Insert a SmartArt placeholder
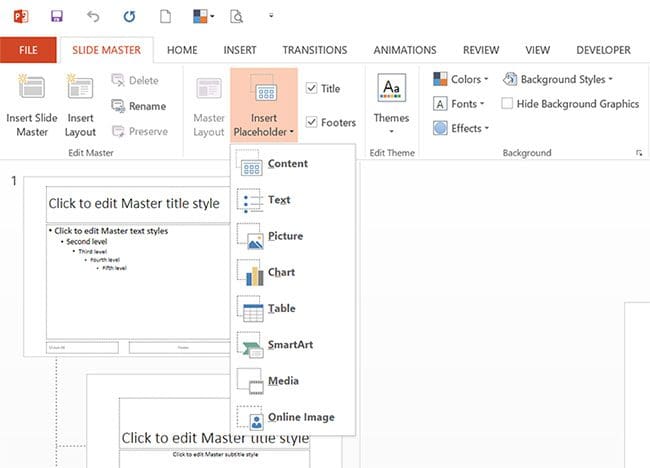The width and height of the screenshot is (650, 468). coord(293,345)
